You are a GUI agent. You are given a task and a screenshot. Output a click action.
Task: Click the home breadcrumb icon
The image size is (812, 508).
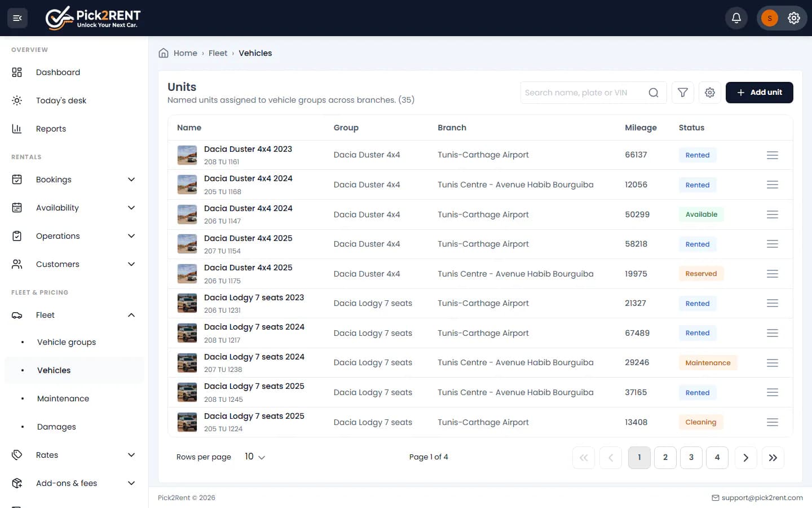click(x=164, y=53)
